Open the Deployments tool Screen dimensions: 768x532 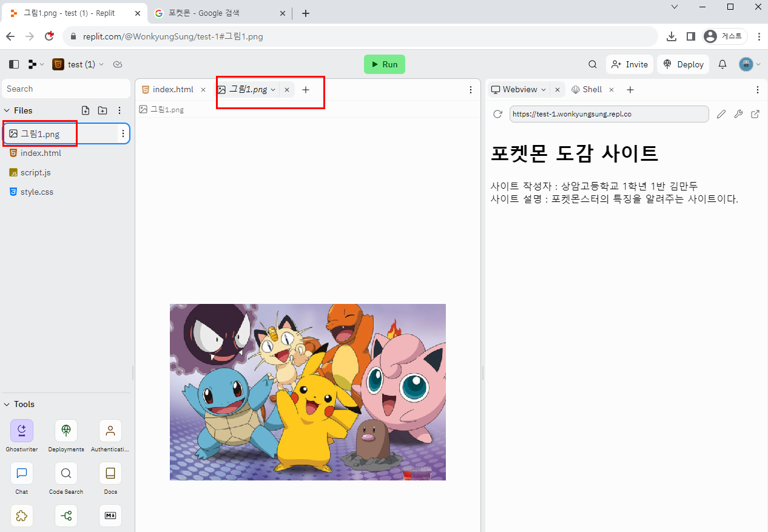tap(66, 436)
